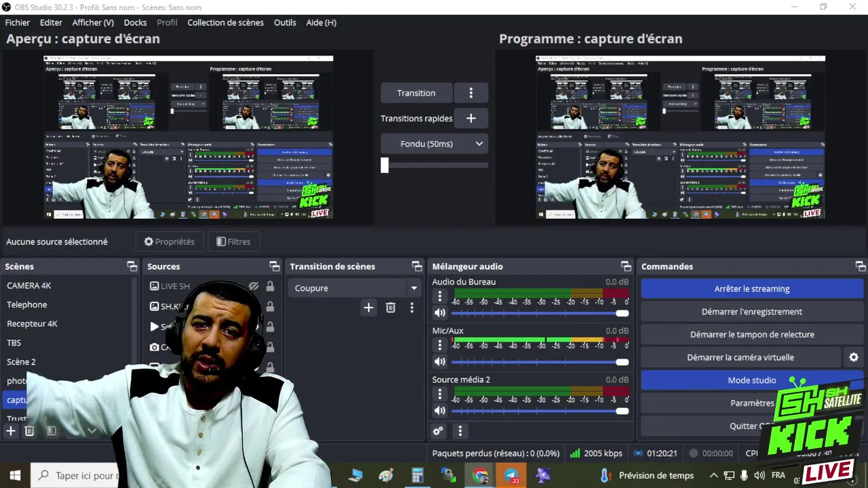Expand the system tray hidden icons chevron

click(x=713, y=475)
